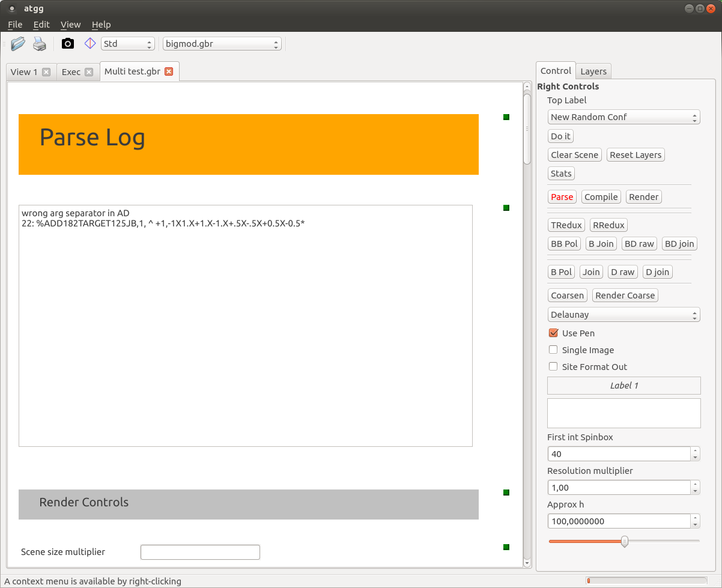The height and width of the screenshot is (588, 722).
Task: Click the Approx h value field
Action: tap(619, 521)
